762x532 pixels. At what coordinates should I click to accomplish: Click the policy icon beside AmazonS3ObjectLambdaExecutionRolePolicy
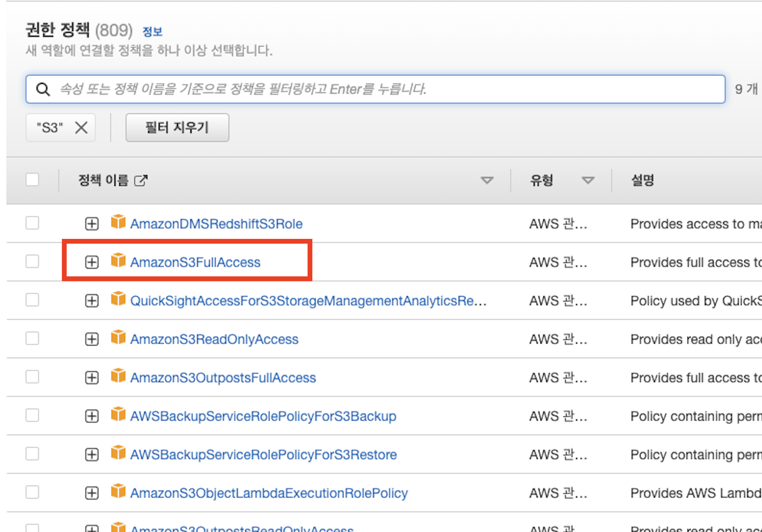[x=118, y=491]
